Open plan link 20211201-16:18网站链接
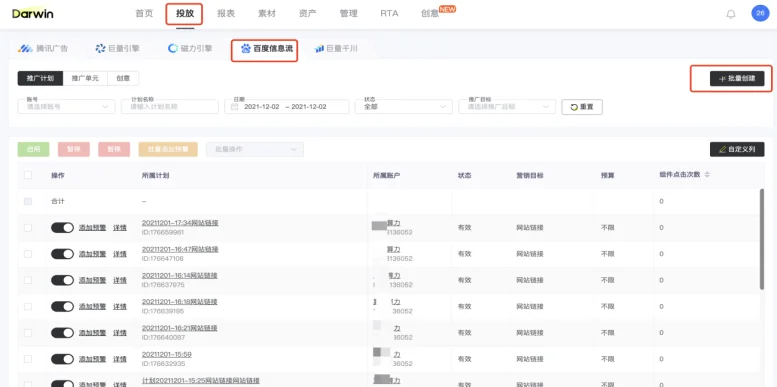This screenshot has width=777, height=387. [x=180, y=302]
